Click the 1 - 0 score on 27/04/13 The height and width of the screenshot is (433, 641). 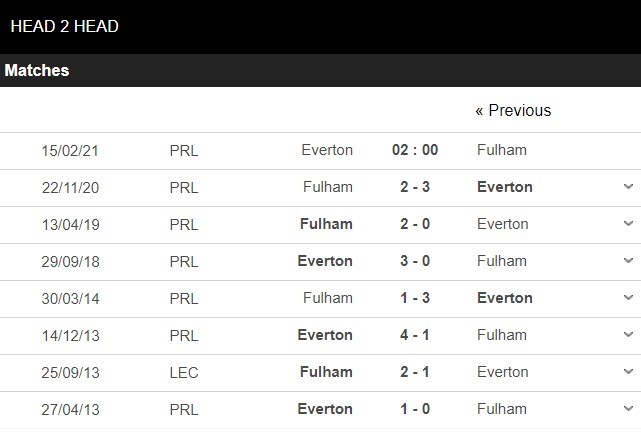[x=415, y=409]
